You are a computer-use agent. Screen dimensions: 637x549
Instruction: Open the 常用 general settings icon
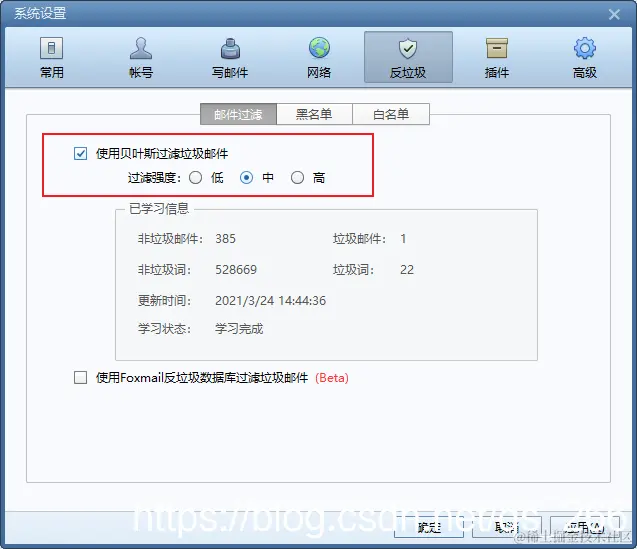[x=52, y=57]
